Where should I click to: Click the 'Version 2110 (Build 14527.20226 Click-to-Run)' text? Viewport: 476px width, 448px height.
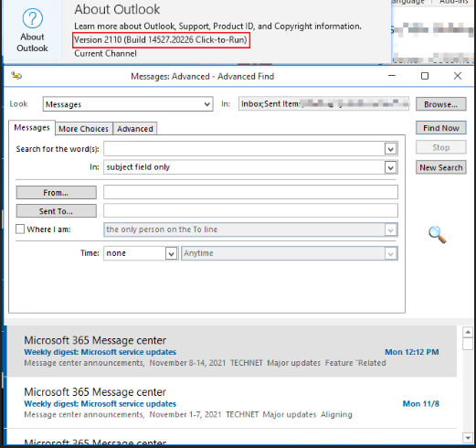161,40
